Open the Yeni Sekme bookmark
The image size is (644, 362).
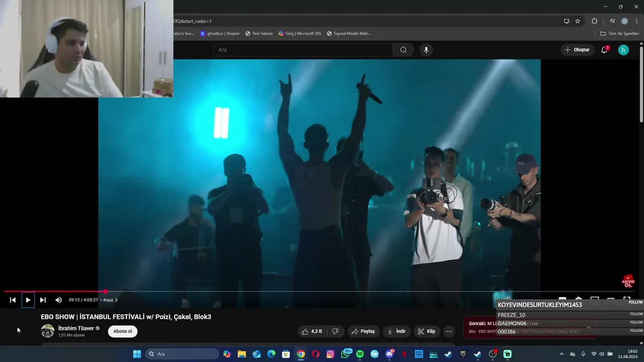point(259,34)
